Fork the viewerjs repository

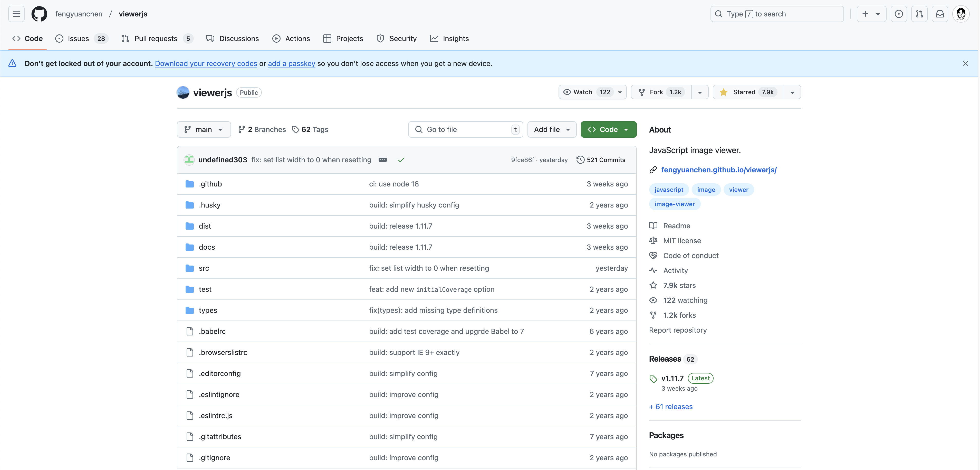661,92
